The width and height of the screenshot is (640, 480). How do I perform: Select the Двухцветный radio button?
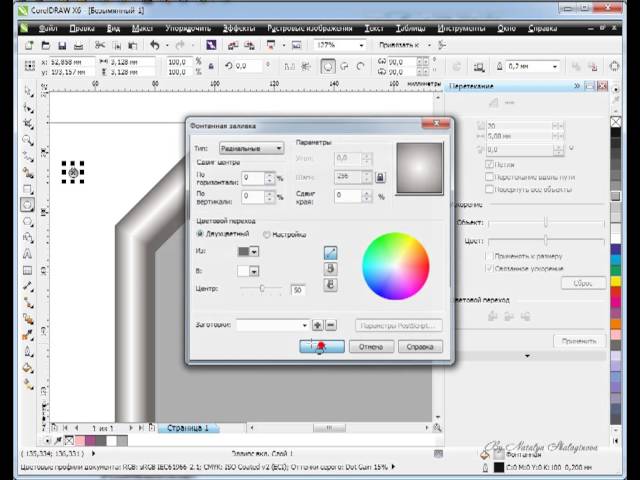pyautogui.click(x=200, y=234)
